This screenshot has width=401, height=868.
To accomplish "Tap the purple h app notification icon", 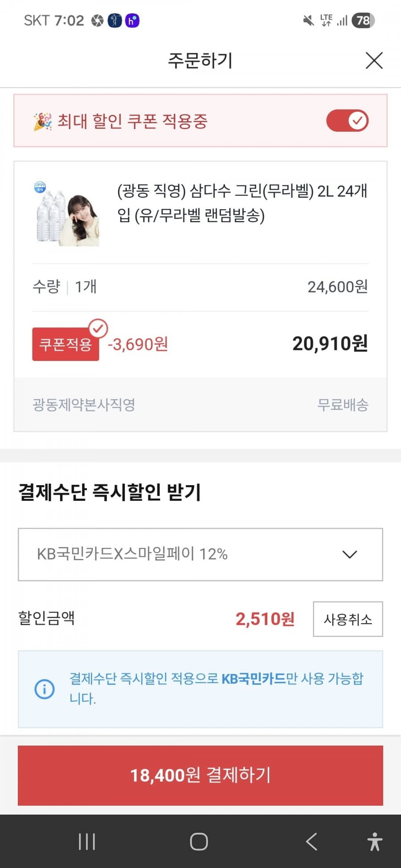I will pyautogui.click(x=132, y=20).
